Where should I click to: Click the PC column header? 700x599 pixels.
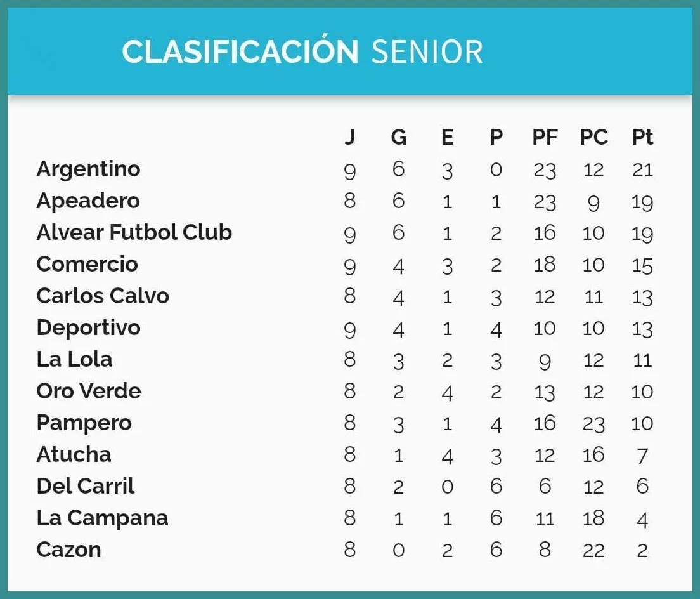[593, 137]
